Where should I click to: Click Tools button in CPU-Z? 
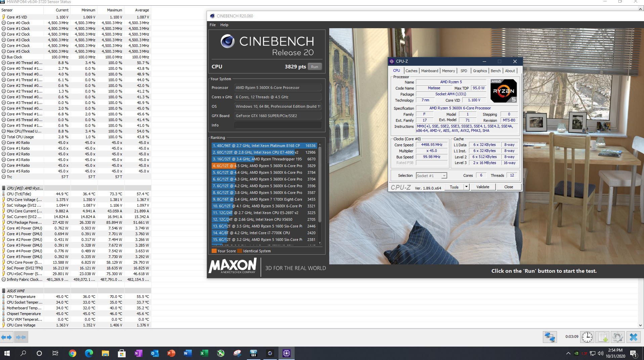[454, 187]
